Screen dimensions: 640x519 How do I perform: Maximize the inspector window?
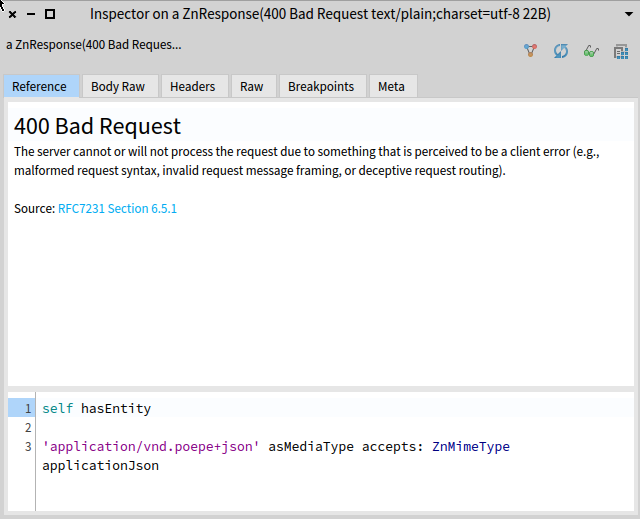click(x=50, y=14)
